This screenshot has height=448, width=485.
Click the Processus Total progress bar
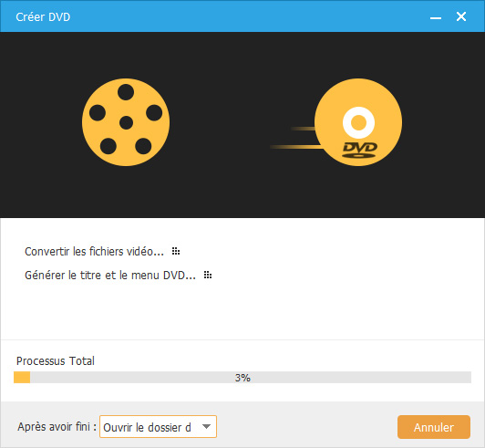(242, 378)
